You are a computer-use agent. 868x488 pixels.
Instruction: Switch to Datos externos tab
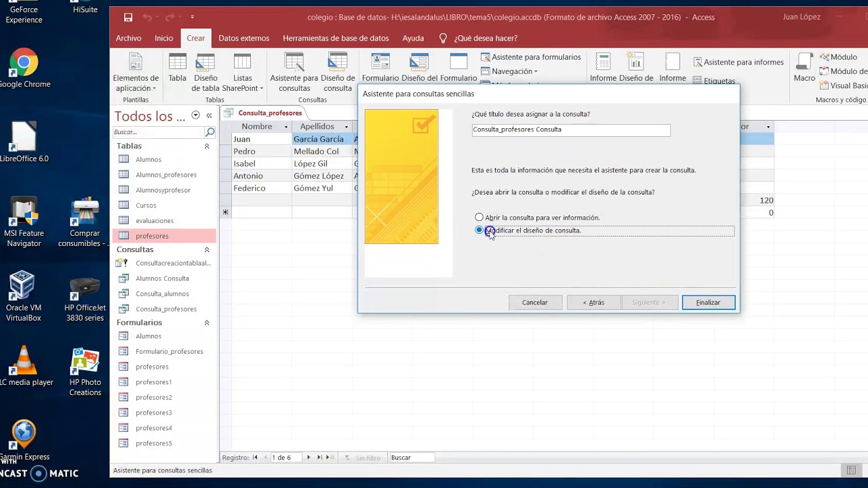(x=243, y=38)
